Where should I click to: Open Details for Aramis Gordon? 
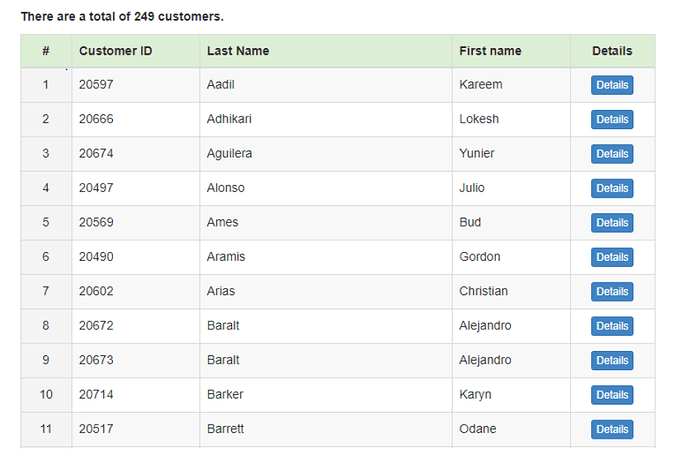612,257
